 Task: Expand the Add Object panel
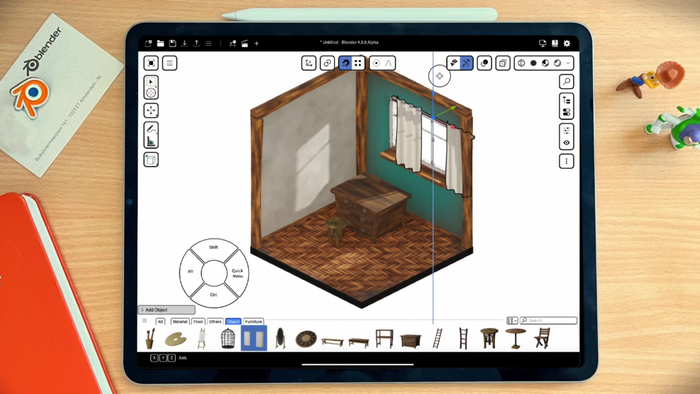point(167,310)
